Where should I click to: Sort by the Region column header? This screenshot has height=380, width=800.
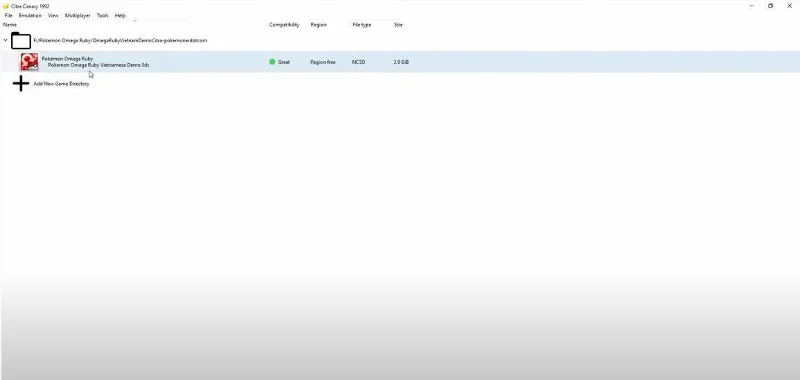coord(318,24)
